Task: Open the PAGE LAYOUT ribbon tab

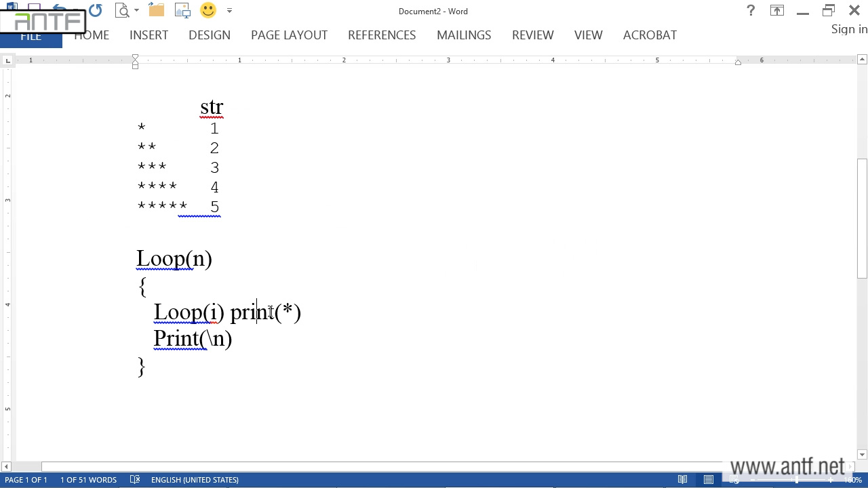Action: point(289,35)
